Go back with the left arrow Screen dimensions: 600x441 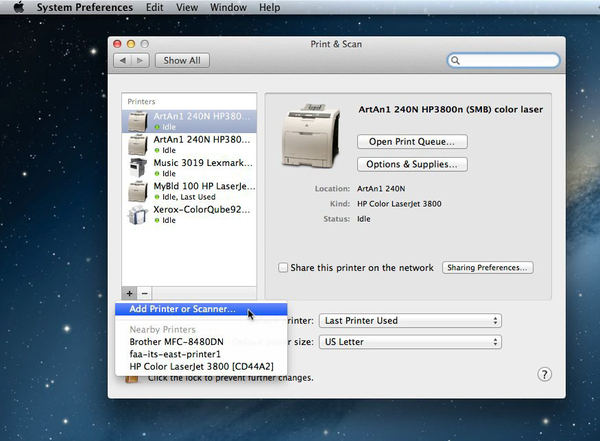tap(123, 60)
